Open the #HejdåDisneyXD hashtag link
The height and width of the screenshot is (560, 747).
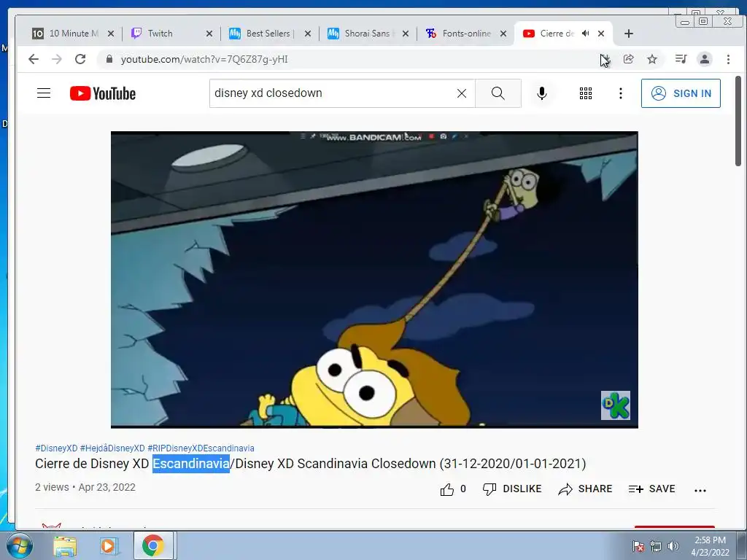[112, 448]
